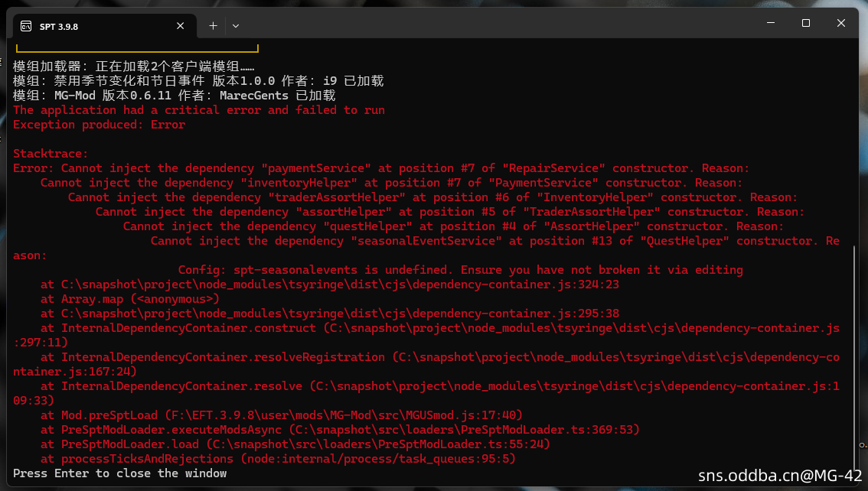
Task: Click the "Exception produced: Error" line
Action: 99,125
